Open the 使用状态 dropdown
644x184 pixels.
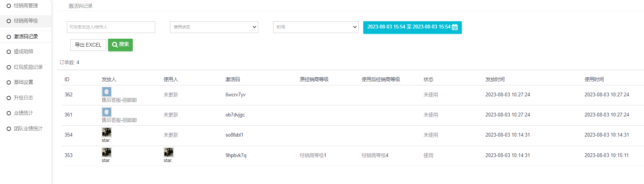tap(214, 27)
